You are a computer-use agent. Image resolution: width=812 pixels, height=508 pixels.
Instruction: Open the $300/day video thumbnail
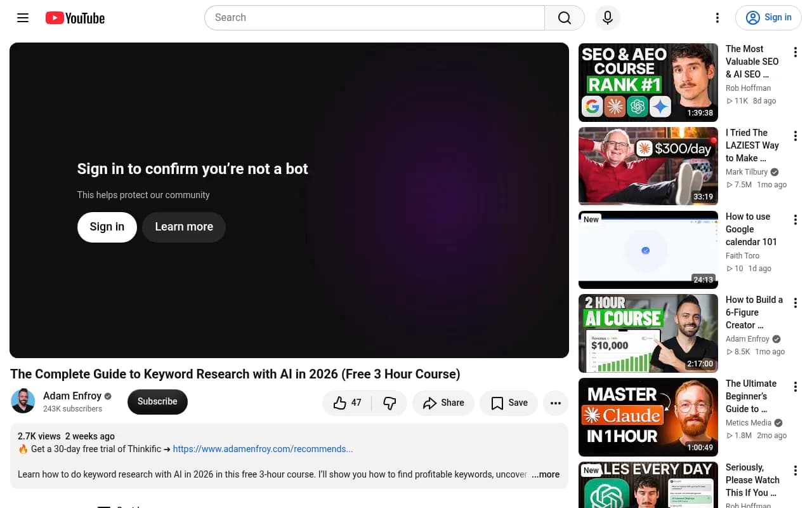tap(648, 166)
